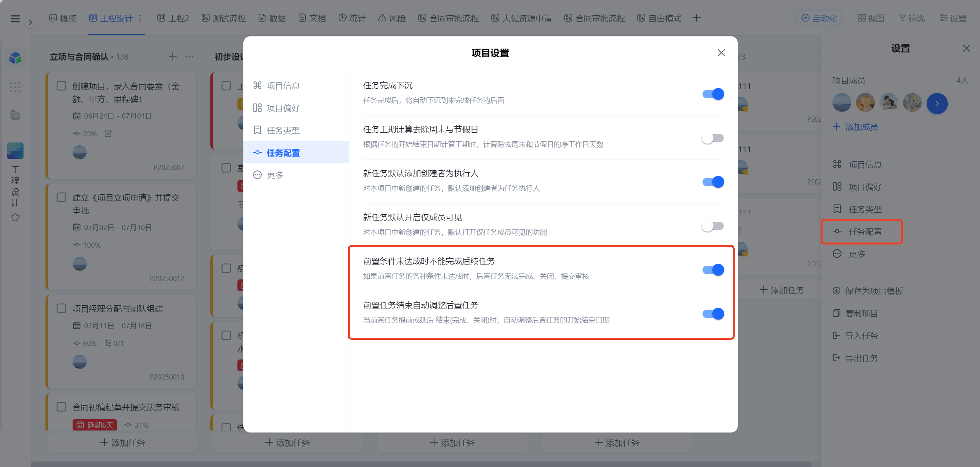Check the 合同初稿起草并提交法务审核 checkbox
980x467 pixels.
(62, 407)
